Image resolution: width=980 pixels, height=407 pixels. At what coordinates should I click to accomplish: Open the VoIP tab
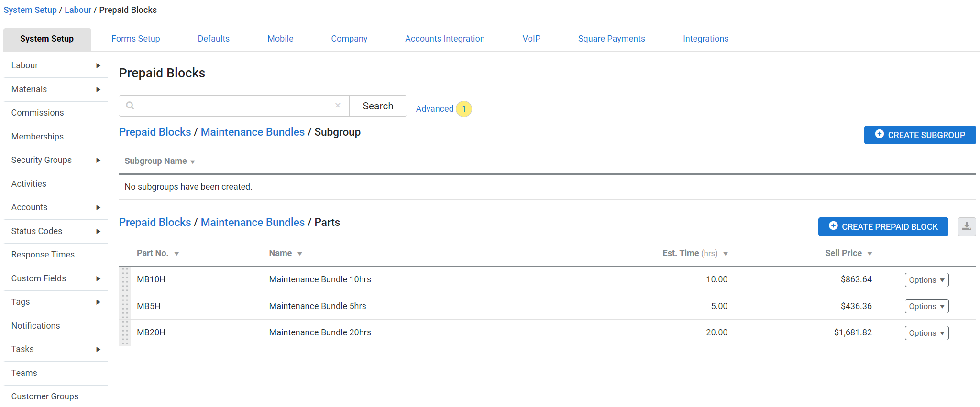click(531, 39)
